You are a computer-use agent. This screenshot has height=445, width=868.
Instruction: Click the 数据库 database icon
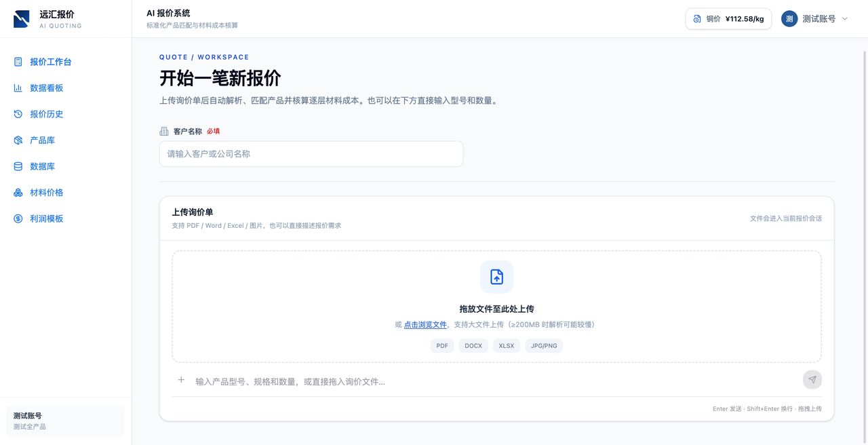point(18,166)
